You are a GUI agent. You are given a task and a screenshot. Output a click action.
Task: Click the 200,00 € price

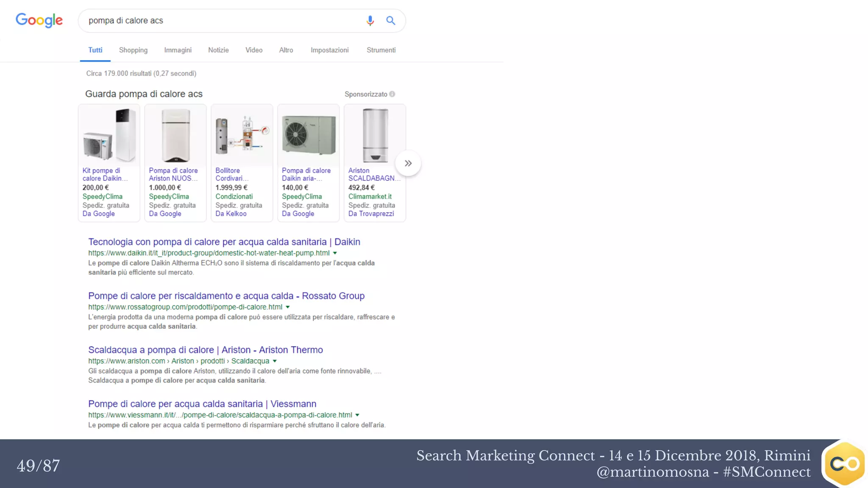95,188
